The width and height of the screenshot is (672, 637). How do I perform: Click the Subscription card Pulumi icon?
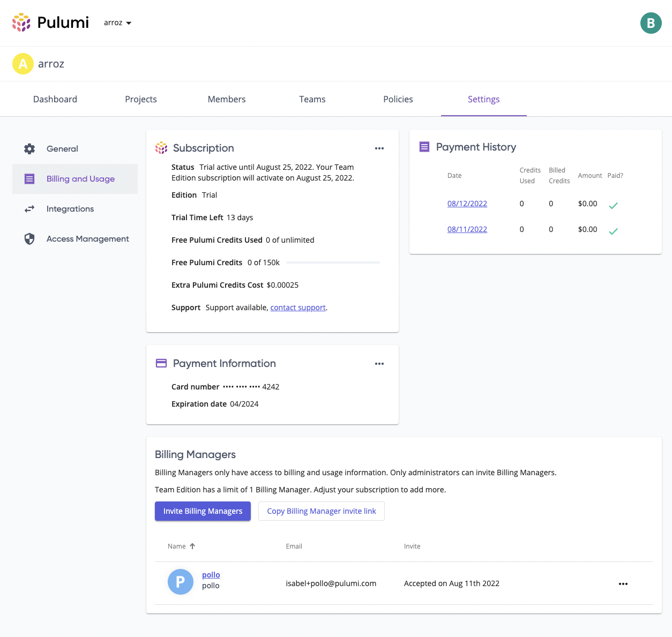click(161, 148)
